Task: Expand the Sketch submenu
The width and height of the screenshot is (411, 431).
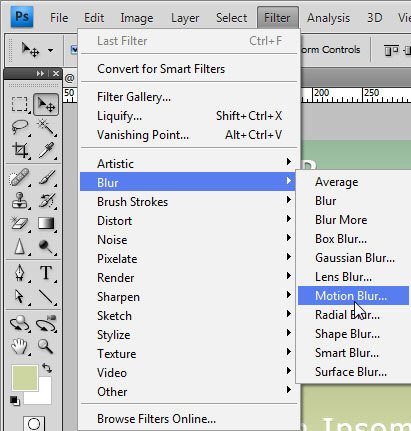Action: 189,316
